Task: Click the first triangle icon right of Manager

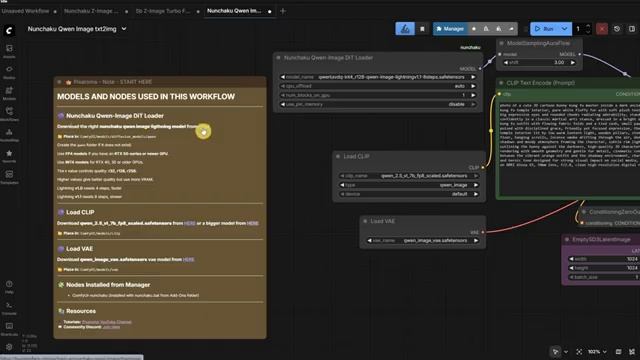Action: click(x=486, y=29)
